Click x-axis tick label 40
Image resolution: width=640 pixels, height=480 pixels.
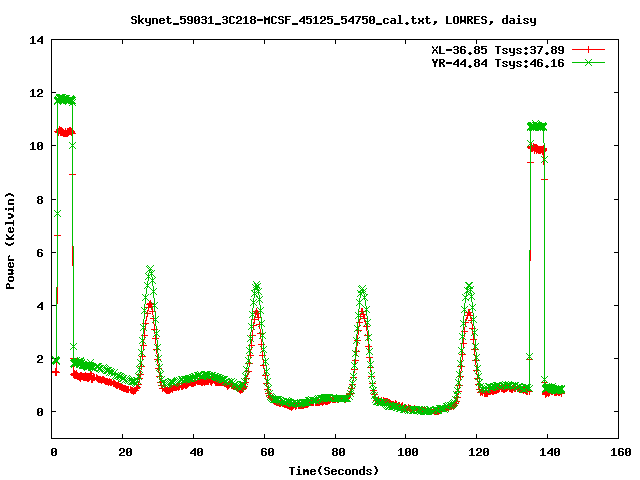coord(196,452)
